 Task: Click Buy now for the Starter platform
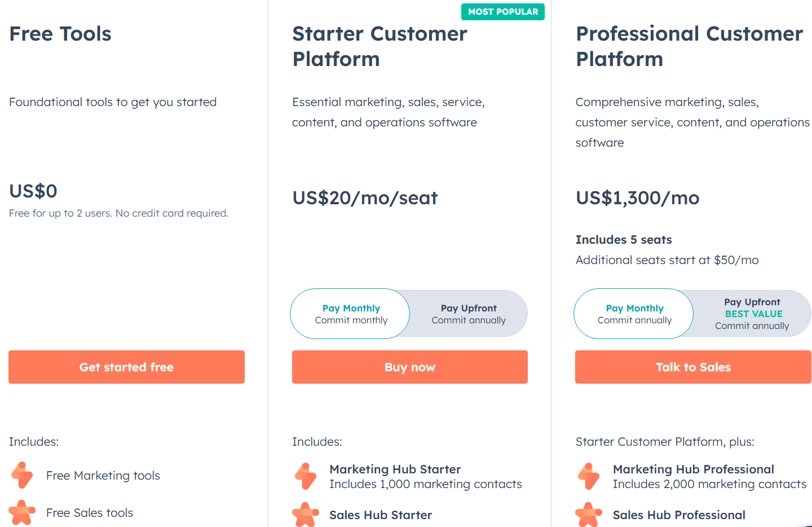click(x=409, y=367)
